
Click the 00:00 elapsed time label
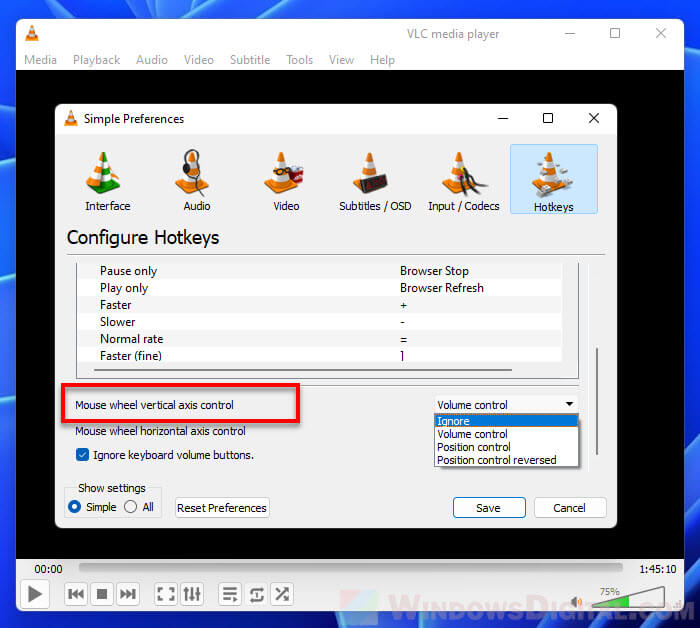(48, 569)
